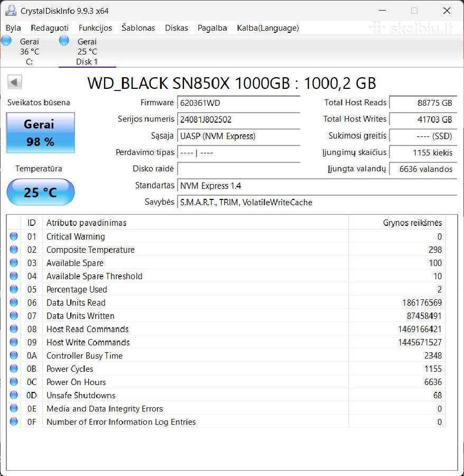The width and height of the screenshot is (464, 476).
Task: Click the Standartas field NVM Express 1.4
Action: coord(317,186)
